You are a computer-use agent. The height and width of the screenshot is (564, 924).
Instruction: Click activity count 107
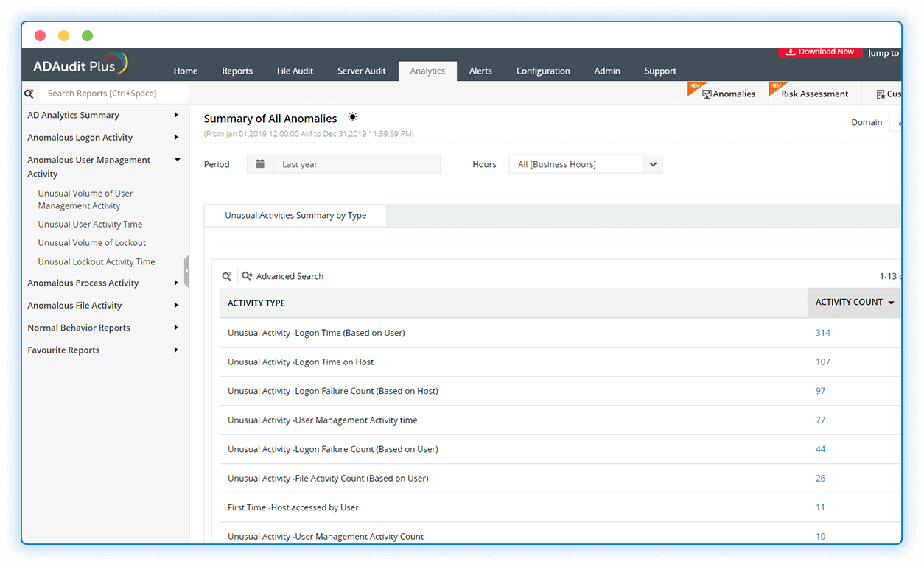tap(823, 362)
